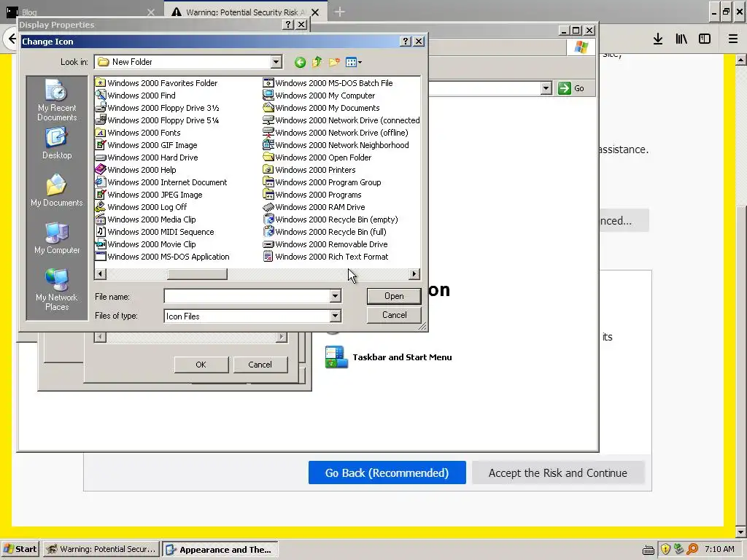Select Windows 2000 Printers file
The height and width of the screenshot is (560, 747).
[309, 169]
